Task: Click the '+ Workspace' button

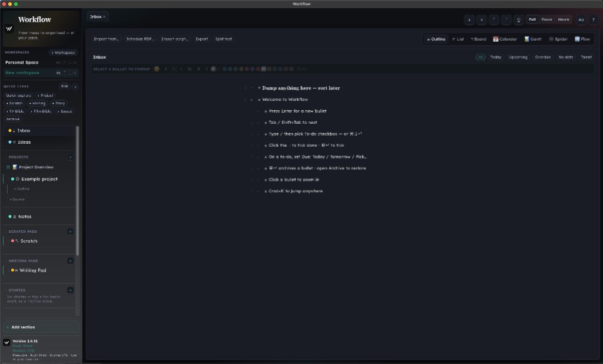Action: tap(64, 52)
